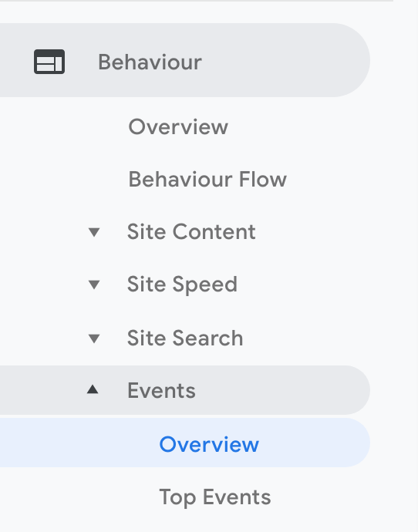Viewport: 418px width, 532px height.
Task: Expand Site Speed using its triangle
Action: (x=93, y=285)
